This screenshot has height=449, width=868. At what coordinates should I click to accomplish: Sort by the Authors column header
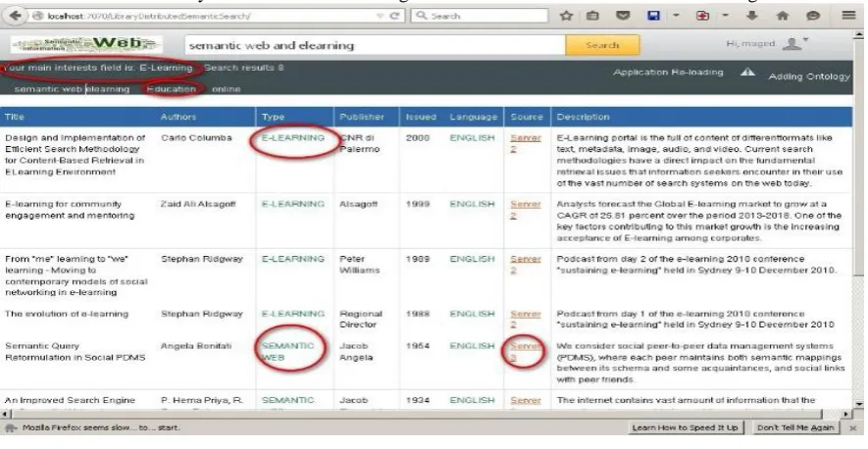coord(179,117)
